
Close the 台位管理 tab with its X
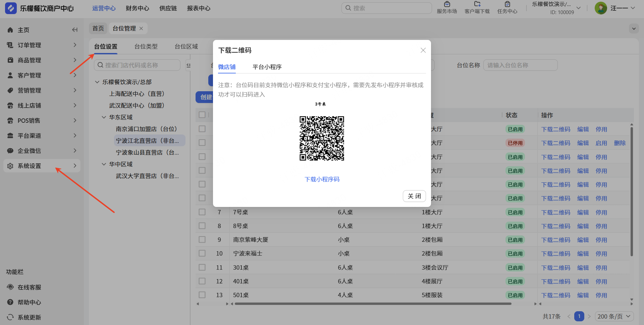tap(141, 29)
